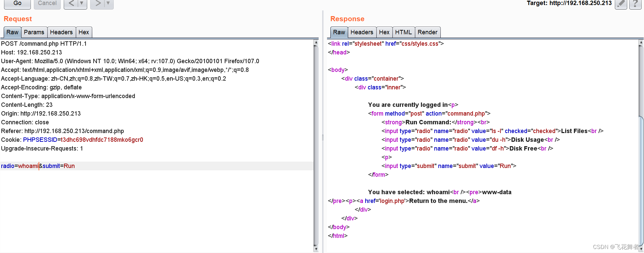Viewport: 644px width, 253px height.
Task: Click the 'Return to the menu' response line
Action: 404,201
